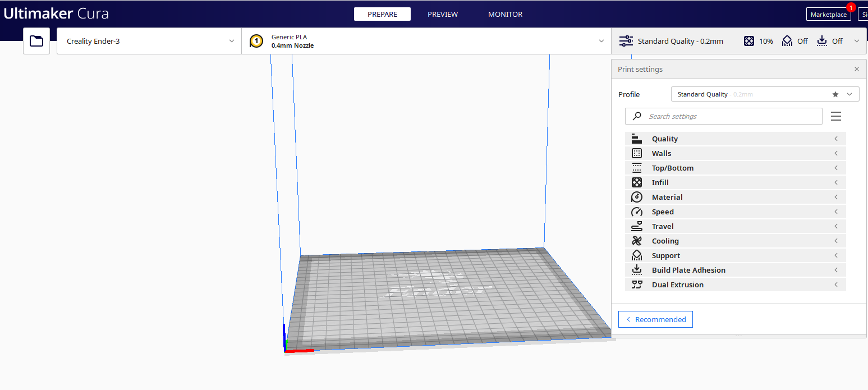Click the Top/Bottom category icon
The image size is (868, 390).
tap(637, 168)
